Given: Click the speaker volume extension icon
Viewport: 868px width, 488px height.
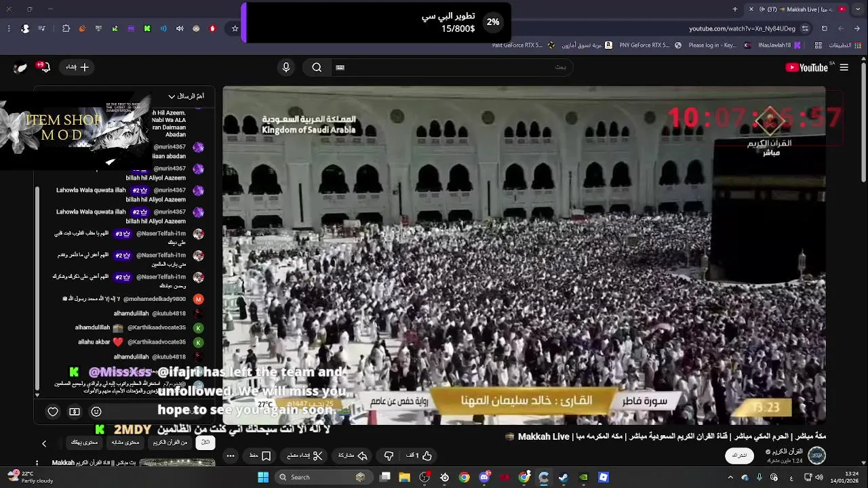Looking at the screenshot, I should tap(180, 28).
